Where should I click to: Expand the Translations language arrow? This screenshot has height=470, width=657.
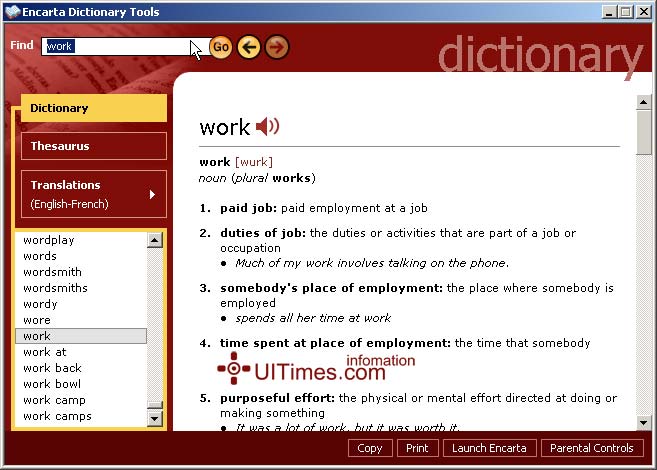coord(152,194)
